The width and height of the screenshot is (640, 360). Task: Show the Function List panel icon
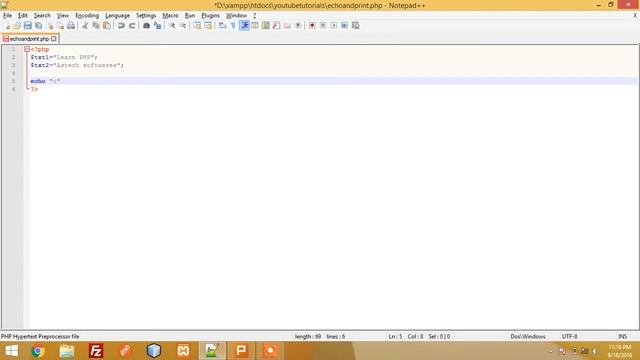point(276,25)
